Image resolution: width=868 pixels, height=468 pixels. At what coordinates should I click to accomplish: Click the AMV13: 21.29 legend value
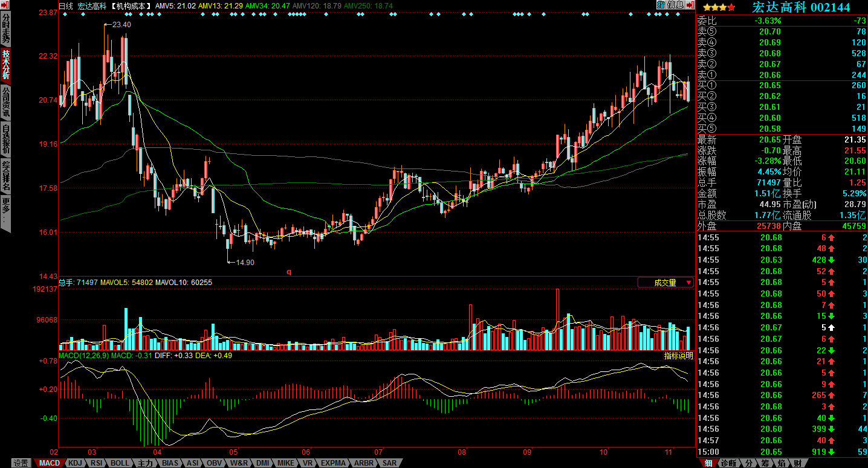(221, 6)
